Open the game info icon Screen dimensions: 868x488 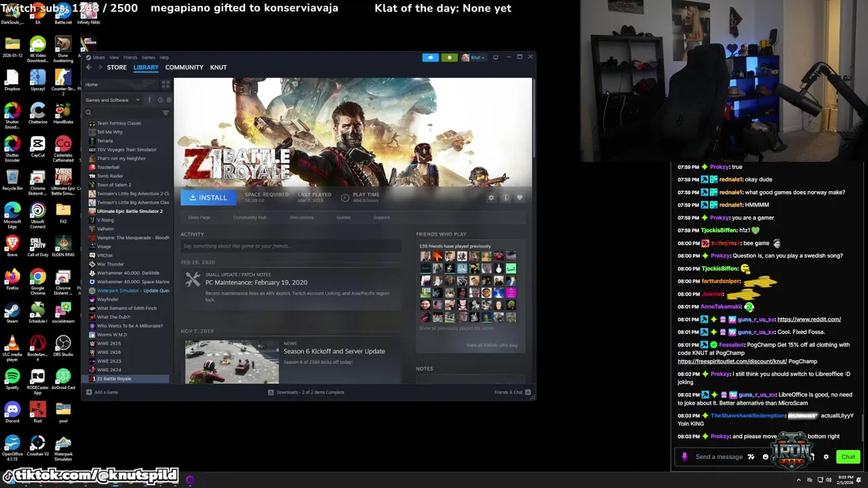505,197
